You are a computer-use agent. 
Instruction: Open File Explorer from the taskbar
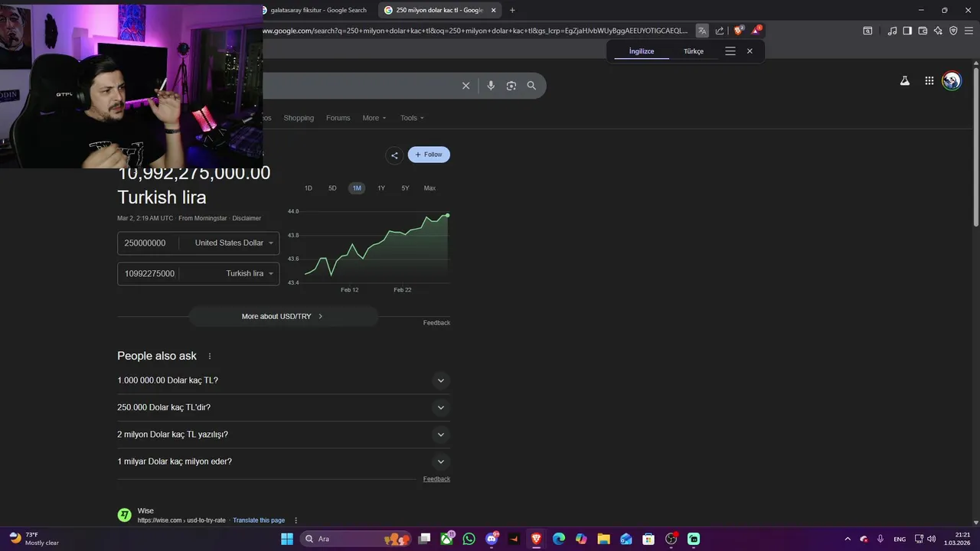603,539
